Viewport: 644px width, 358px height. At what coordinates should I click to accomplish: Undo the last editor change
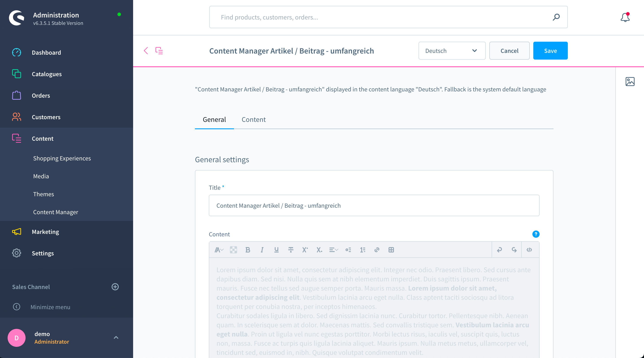click(499, 250)
